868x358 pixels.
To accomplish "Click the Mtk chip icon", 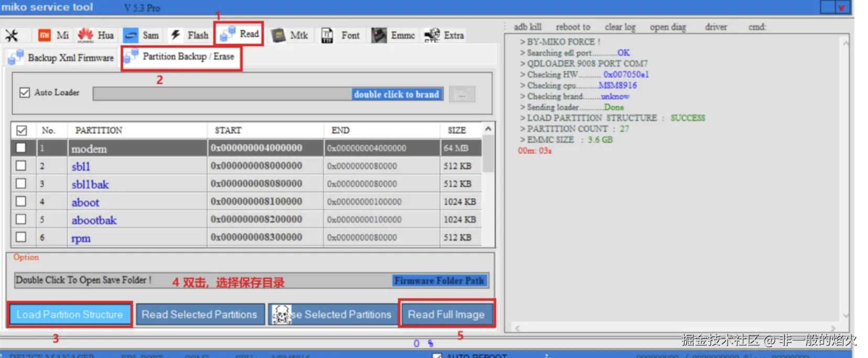I will point(278,36).
